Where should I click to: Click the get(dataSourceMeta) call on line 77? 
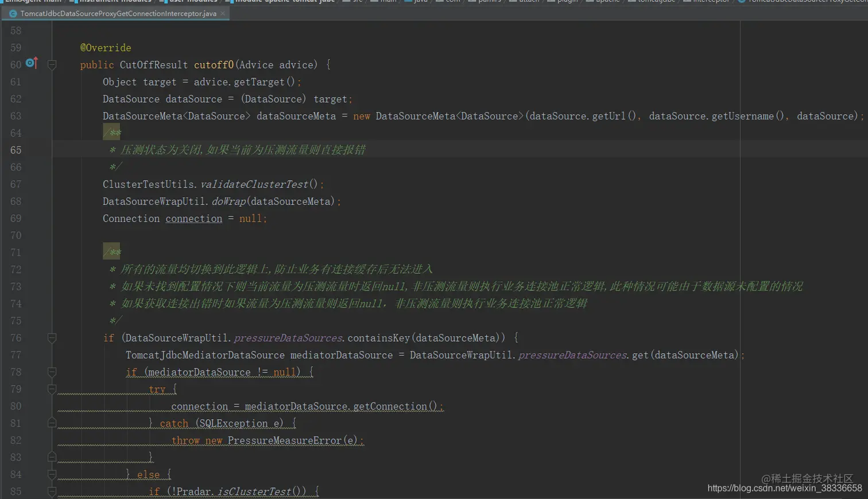coord(685,355)
